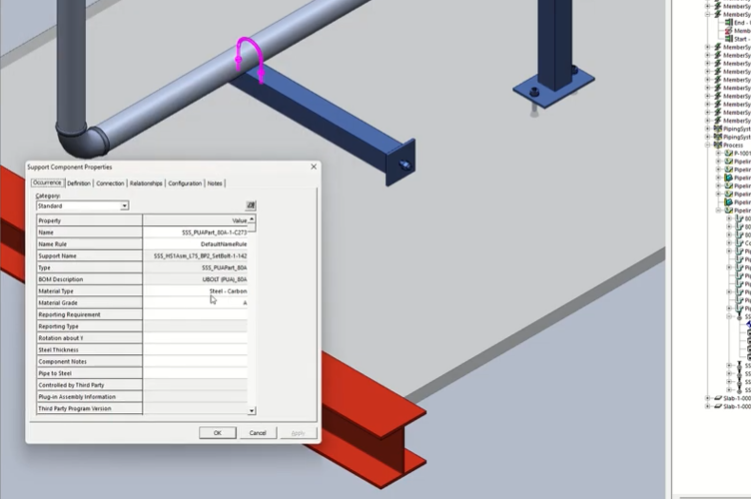This screenshot has width=751, height=499.
Task: Select the Notes tab
Action: pyautogui.click(x=215, y=183)
